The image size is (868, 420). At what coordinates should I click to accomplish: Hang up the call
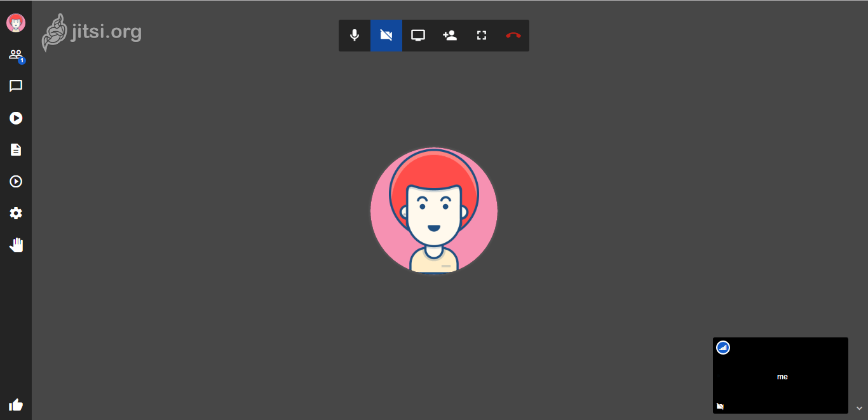point(513,36)
